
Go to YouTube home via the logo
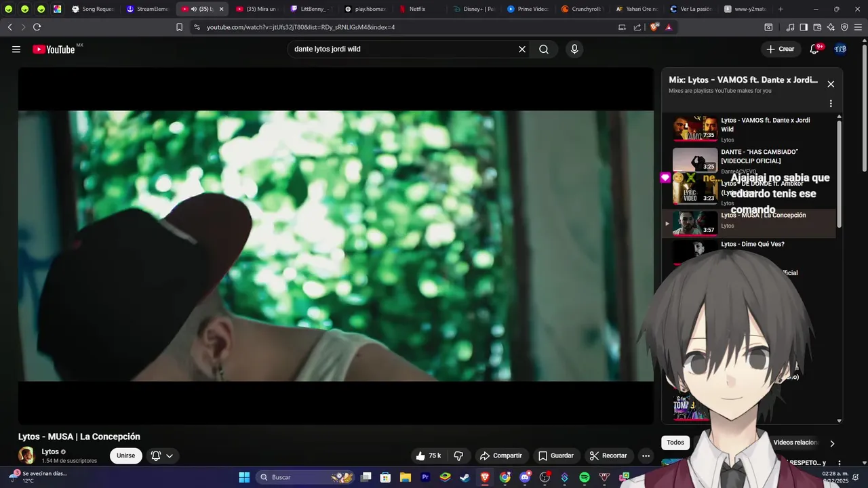point(54,49)
